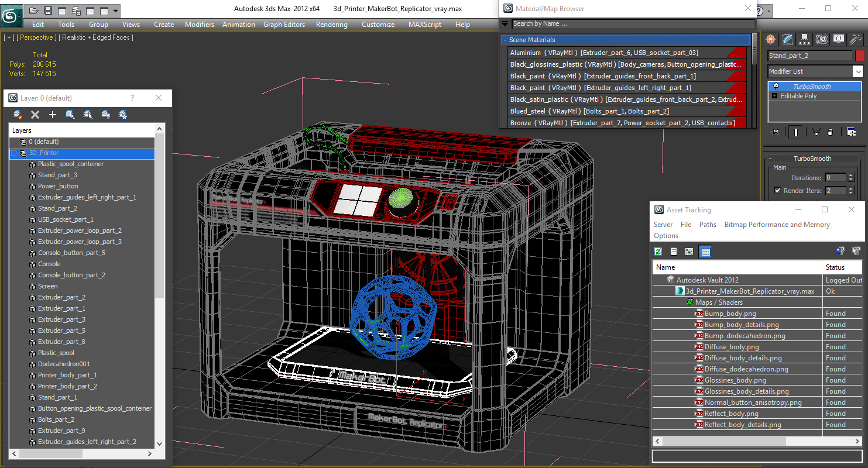Open Quick Access toolbar customize arrow
Screen dimensions: 868x468
coord(115,11)
